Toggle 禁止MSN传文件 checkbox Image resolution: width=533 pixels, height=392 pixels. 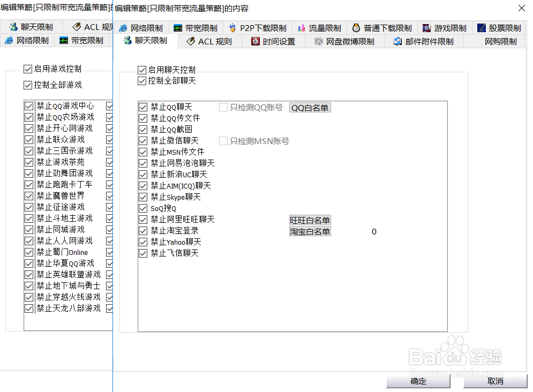[x=143, y=152]
